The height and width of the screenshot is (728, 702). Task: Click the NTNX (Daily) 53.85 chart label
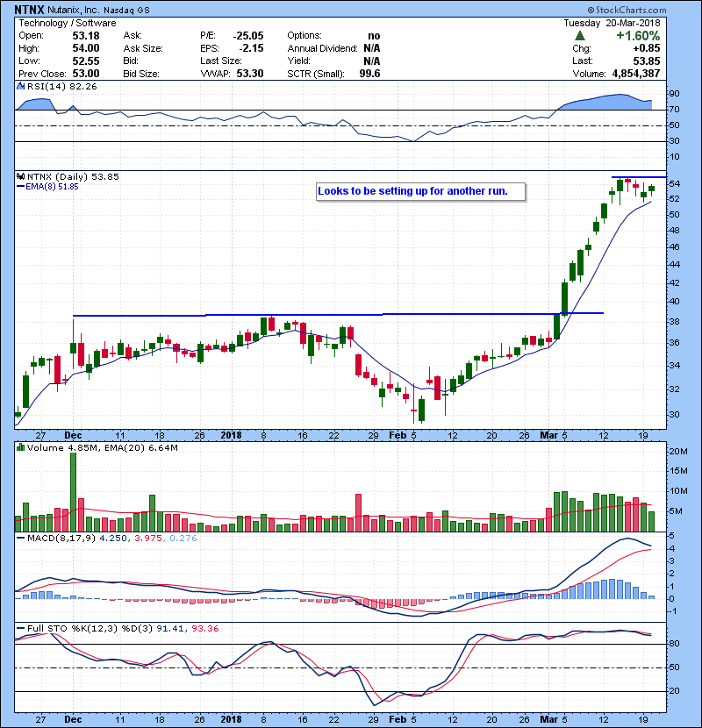73,177
